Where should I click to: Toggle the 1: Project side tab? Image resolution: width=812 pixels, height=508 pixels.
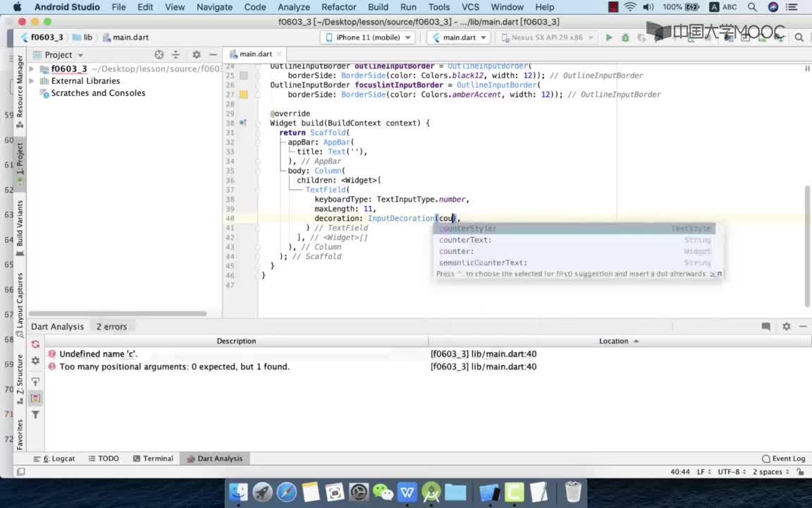tap(20, 164)
